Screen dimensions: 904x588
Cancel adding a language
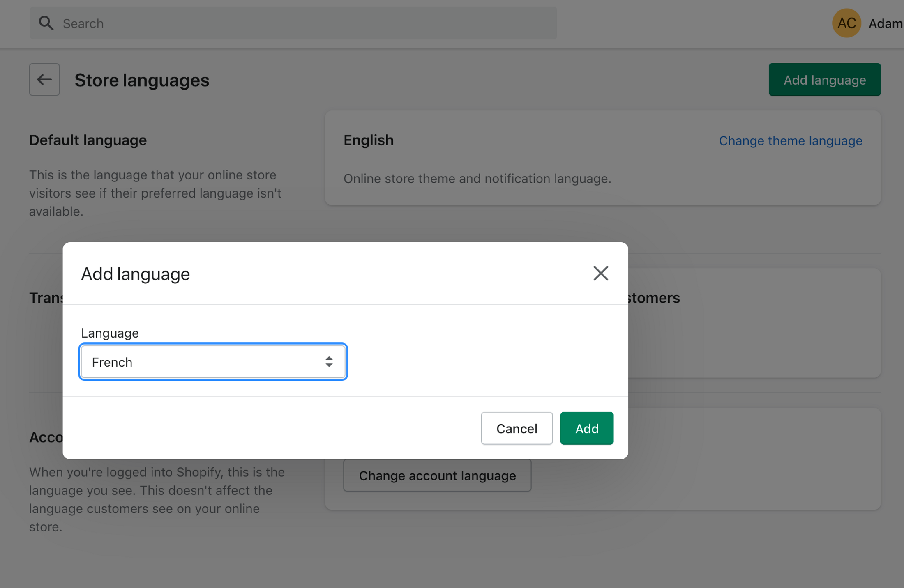517,428
